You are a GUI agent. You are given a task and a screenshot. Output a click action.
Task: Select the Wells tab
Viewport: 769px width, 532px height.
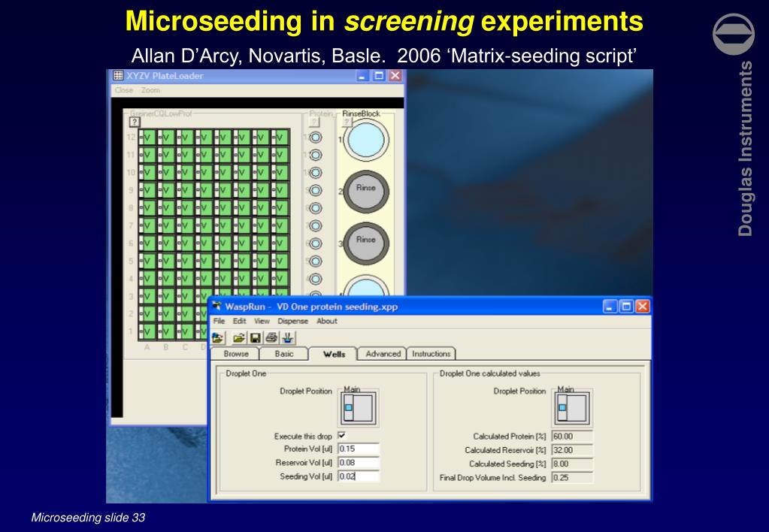(x=334, y=353)
